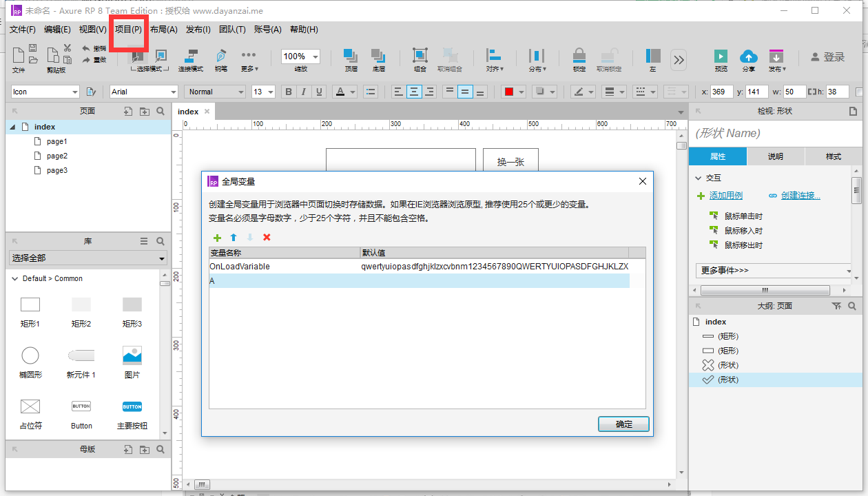Click the red fill color swatch
This screenshot has height=496, width=868.
pos(508,92)
